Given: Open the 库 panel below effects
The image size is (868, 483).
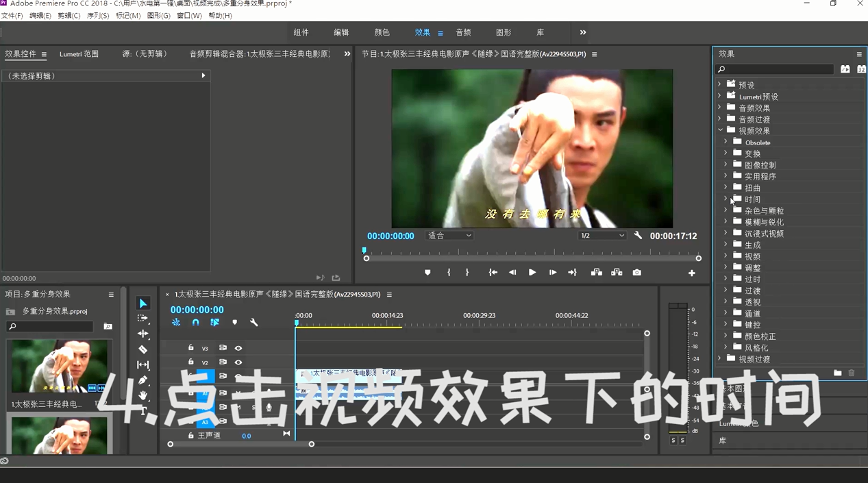Looking at the screenshot, I should point(722,441).
